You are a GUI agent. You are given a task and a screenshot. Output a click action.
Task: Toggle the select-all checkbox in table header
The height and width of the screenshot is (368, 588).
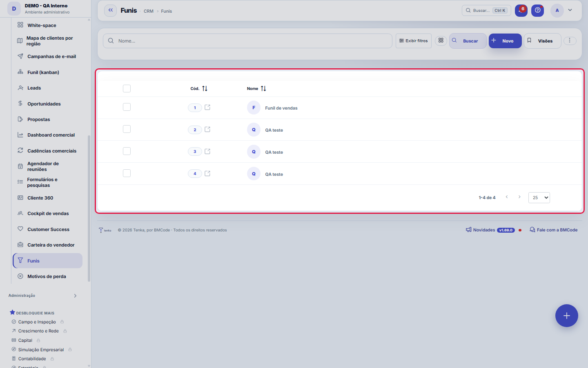tap(127, 88)
